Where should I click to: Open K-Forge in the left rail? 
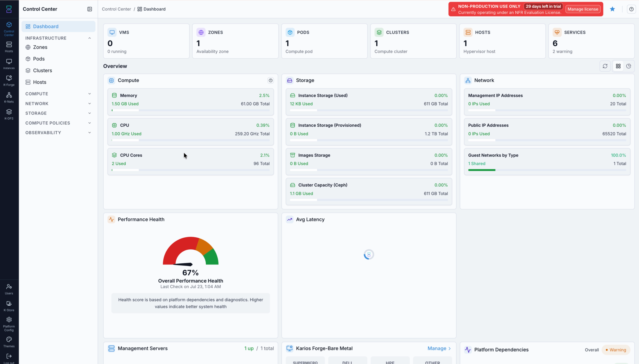pos(9,81)
